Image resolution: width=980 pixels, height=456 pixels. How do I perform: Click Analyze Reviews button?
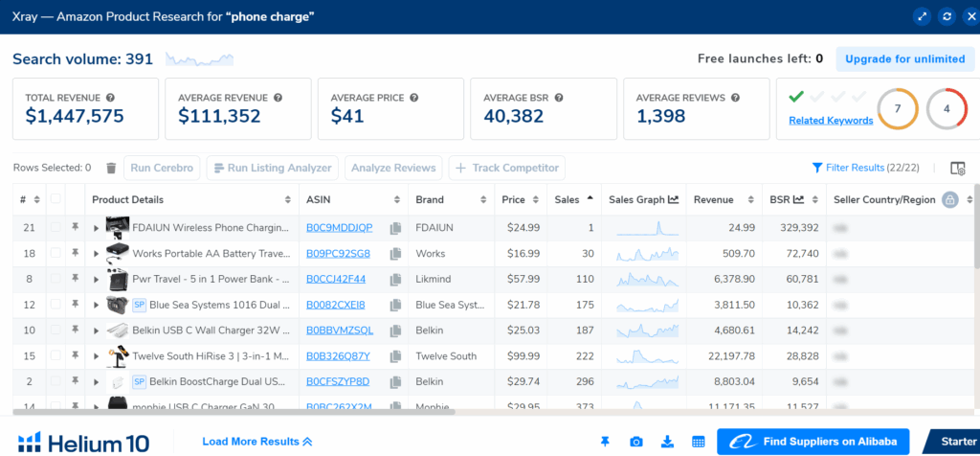click(x=393, y=168)
